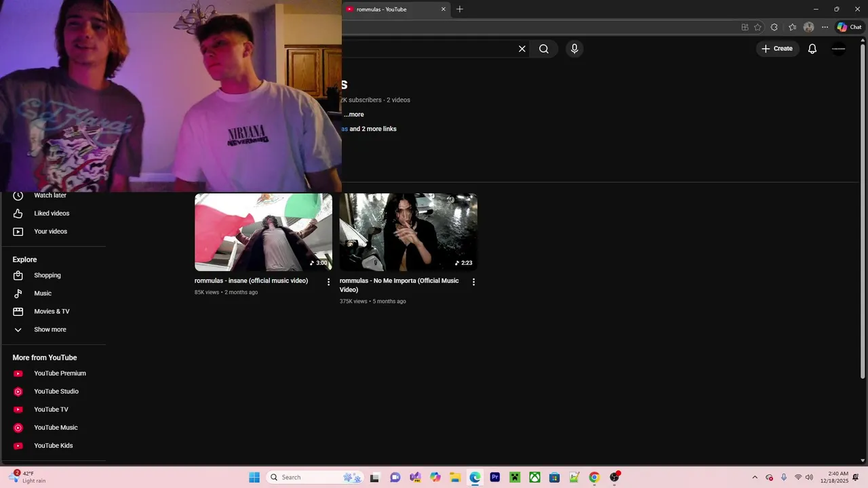The width and height of the screenshot is (868, 488).
Task: Open options menu for No Me Importa video
Action: coord(473,282)
